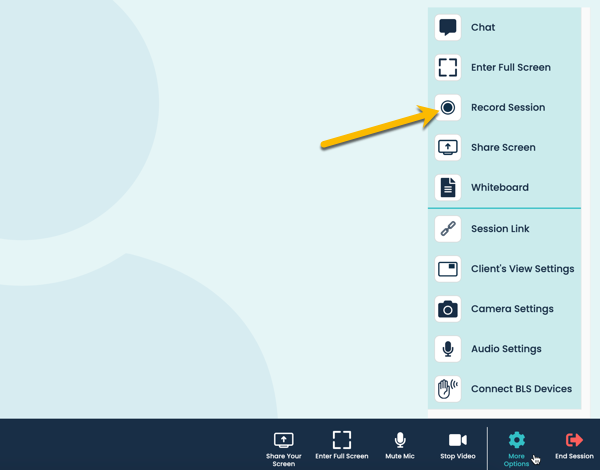Screen dimensions: 600x470
Task: Select the Enter Full Screen menu label
Action: point(511,67)
